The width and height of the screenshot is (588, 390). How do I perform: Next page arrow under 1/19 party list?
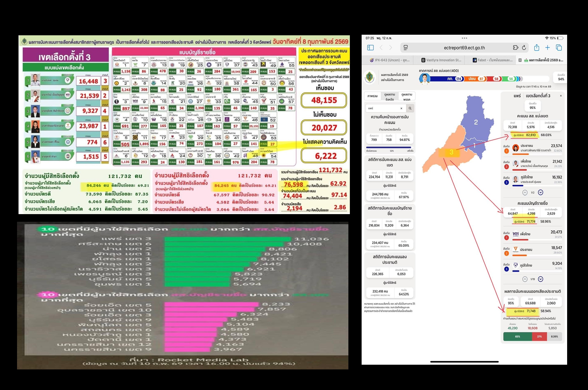coord(540,279)
